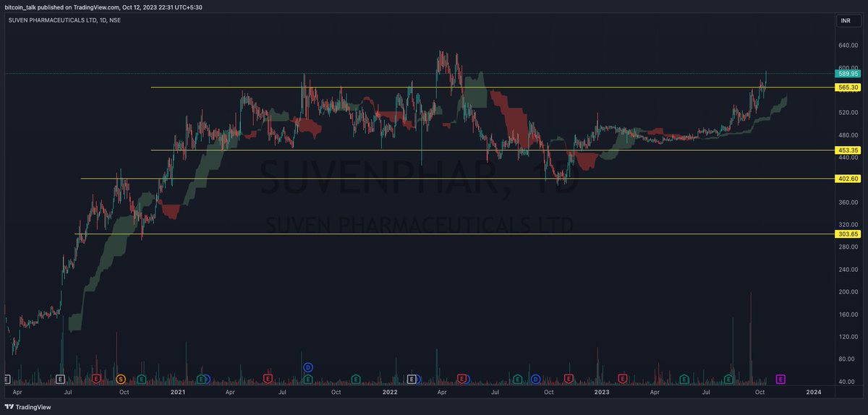The image size is (868, 415).
Task: Click the 520.00 price axis value
Action: [x=848, y=113]
